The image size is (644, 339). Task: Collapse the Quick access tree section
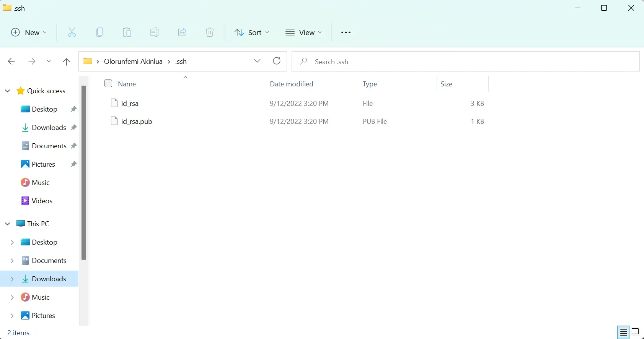7,91
